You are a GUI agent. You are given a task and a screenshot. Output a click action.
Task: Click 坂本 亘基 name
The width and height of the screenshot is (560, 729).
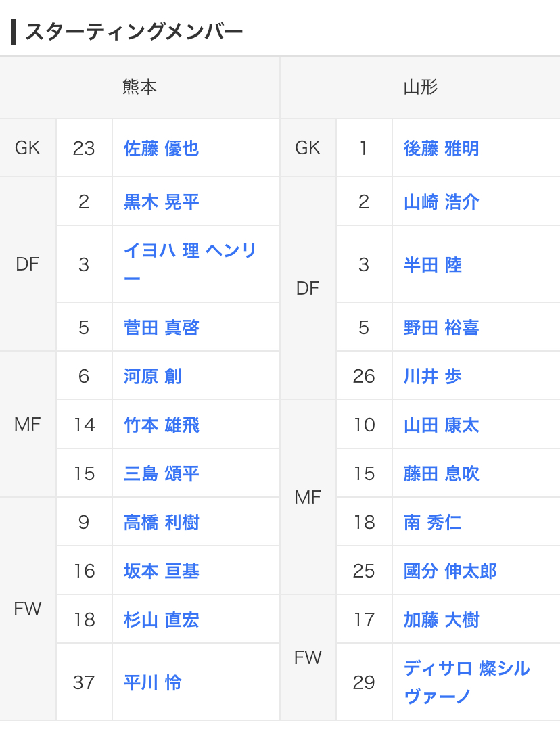coord(161,571)
